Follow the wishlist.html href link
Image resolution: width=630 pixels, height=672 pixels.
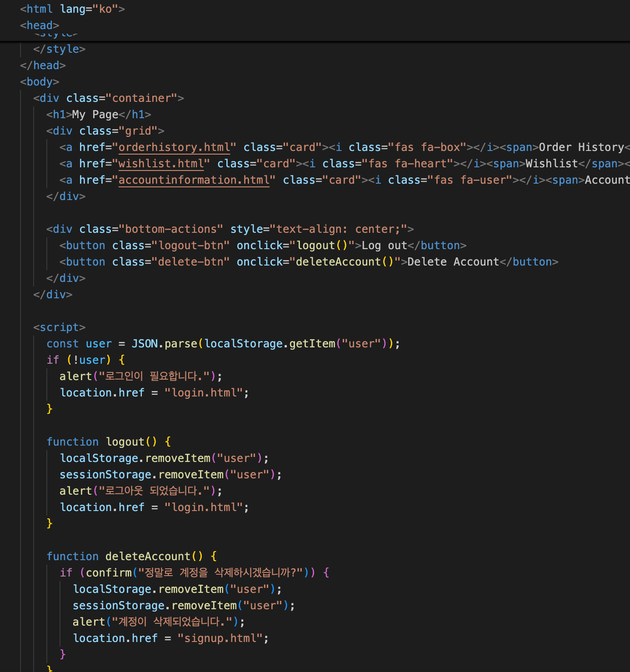click(161, 164)
